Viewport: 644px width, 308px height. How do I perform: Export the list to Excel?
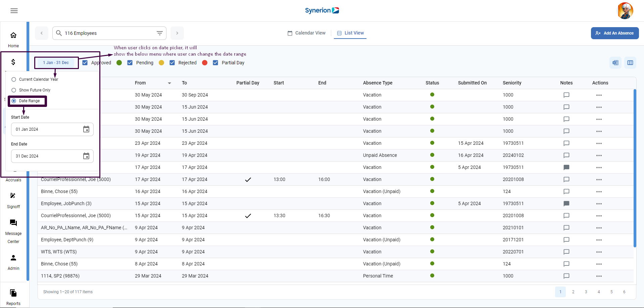click(615, 63)
